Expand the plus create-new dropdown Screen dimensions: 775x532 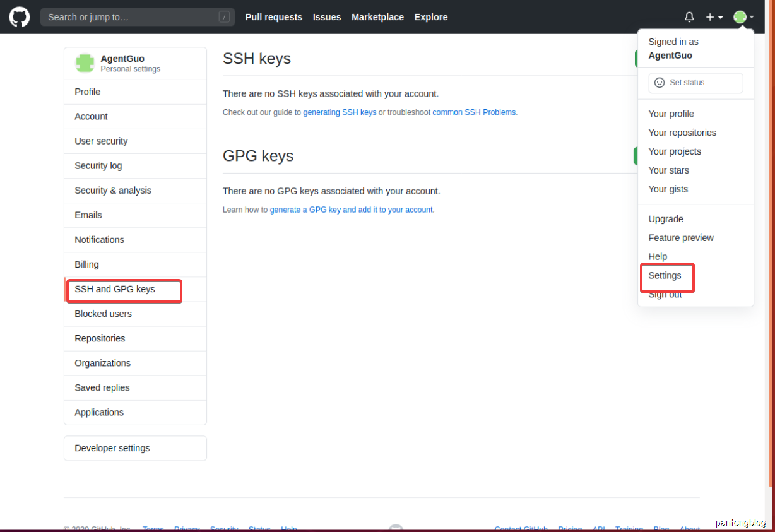(x=714, y=17)
